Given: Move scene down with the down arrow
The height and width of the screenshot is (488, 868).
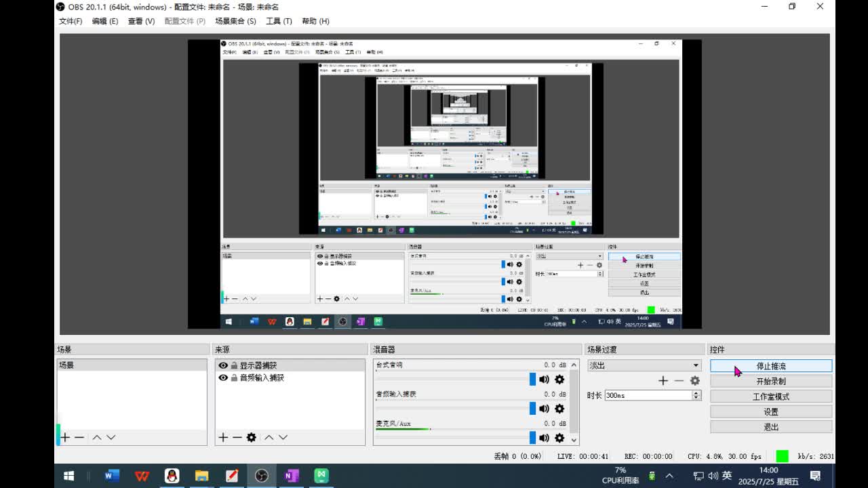Looking at the screenshot, I should [111, 438].
